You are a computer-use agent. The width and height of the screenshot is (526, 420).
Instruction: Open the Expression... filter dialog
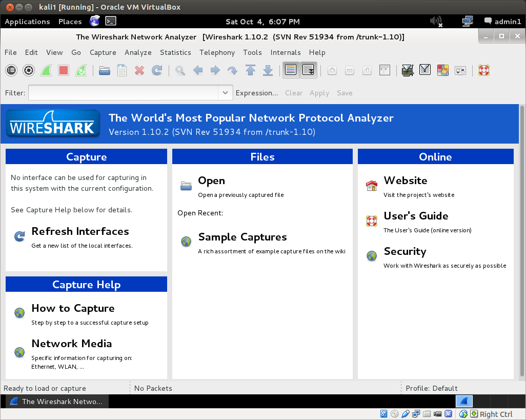257,93
